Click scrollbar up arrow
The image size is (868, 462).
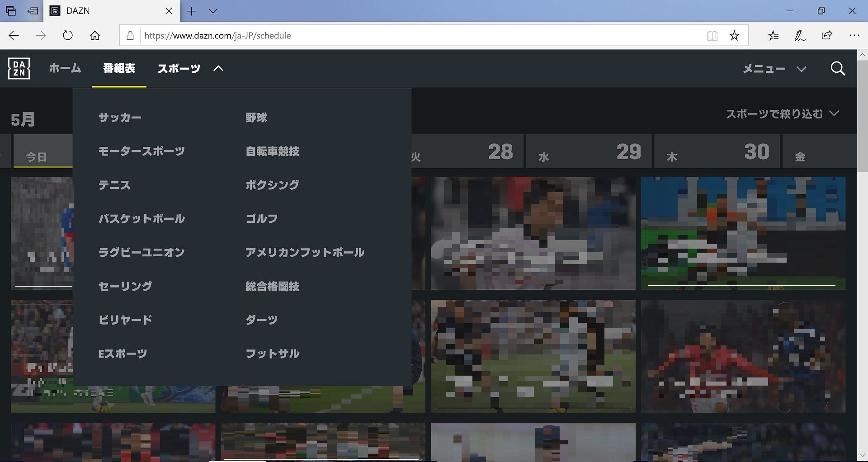[x=862, y=55]
